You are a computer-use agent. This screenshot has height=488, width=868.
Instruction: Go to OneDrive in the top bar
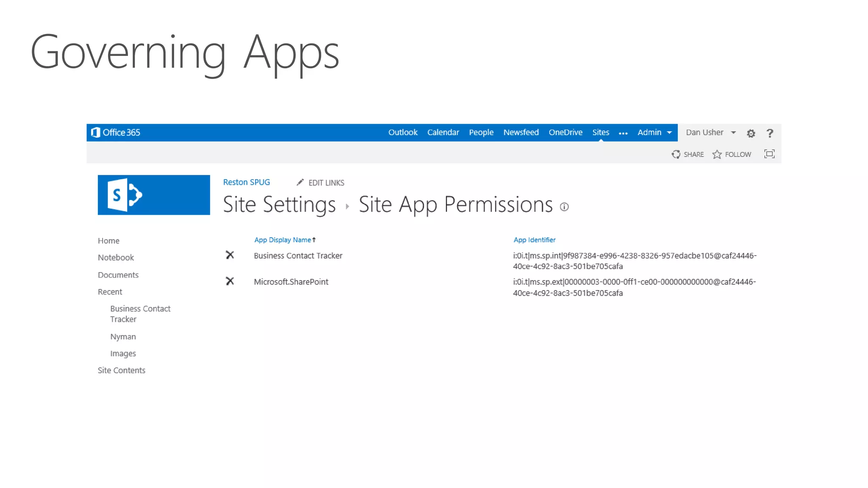(x=565, y=133)
